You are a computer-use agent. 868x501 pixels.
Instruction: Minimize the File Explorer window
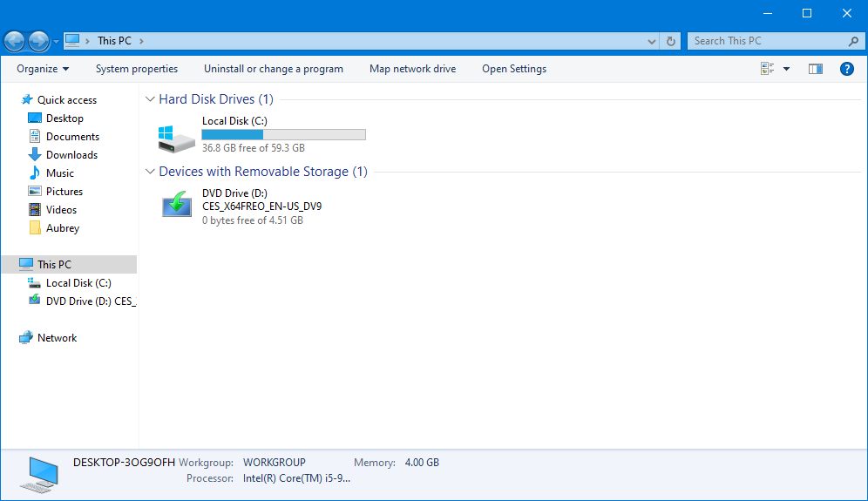767,13
